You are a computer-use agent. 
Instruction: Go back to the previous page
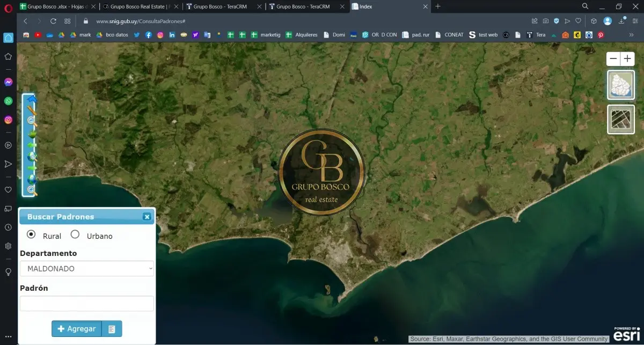tap(25, 21)
